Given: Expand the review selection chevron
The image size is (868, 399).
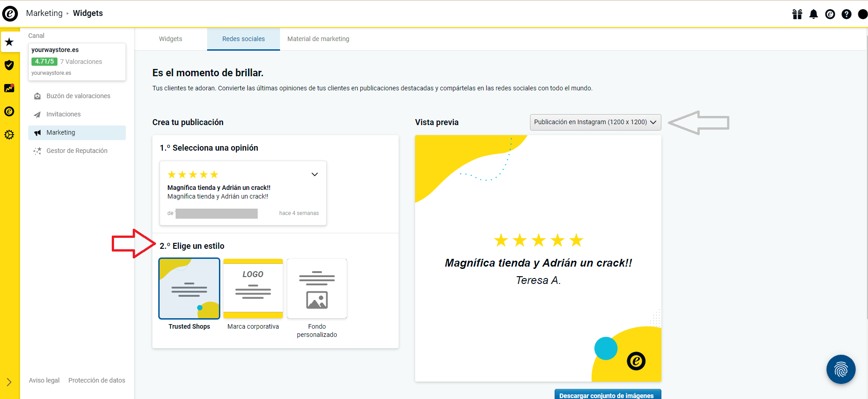Looking at the screenshot, I should [315, 174].
